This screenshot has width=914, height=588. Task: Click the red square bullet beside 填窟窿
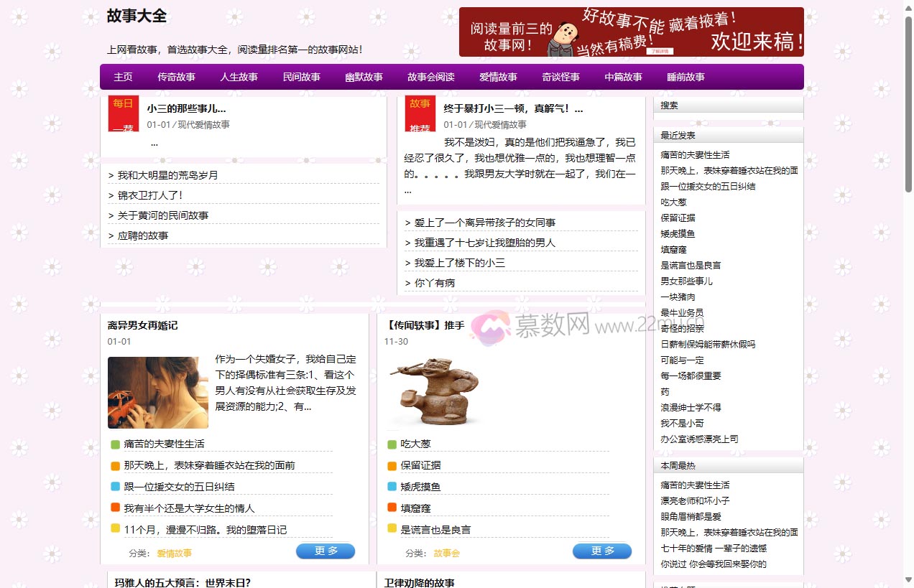pos(392,508)
